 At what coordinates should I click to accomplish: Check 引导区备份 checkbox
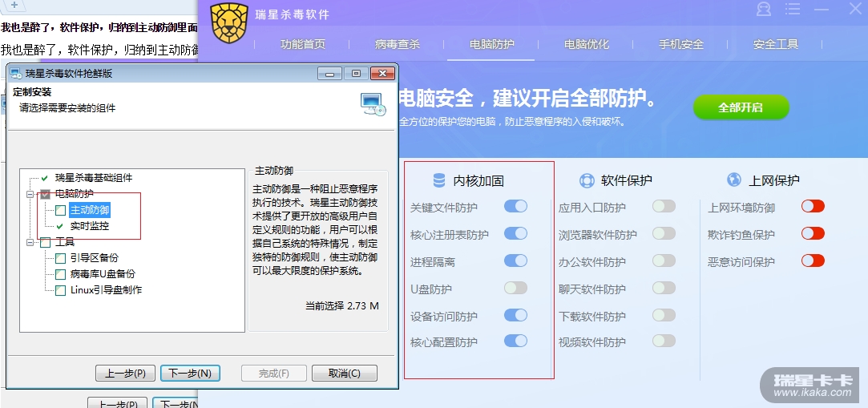click(60, 258)
